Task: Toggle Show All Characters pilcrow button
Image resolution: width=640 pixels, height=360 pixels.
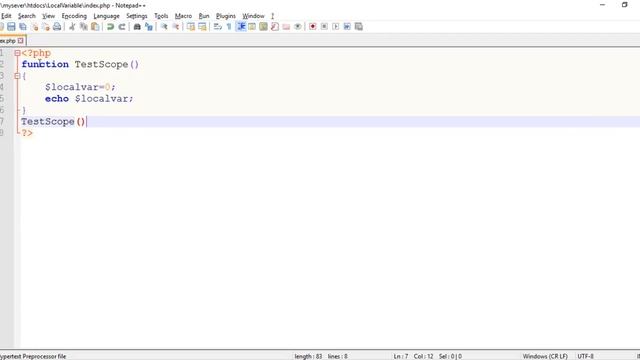Action: point(229,27)
